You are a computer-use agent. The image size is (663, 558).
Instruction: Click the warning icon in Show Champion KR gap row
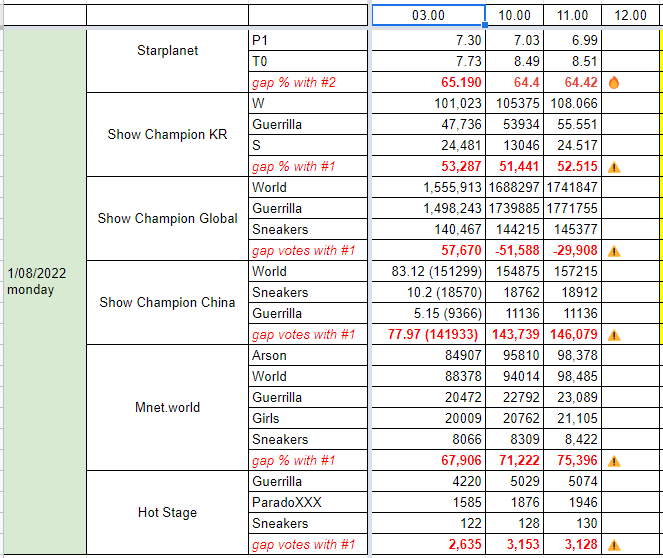[x=614, y=167]
